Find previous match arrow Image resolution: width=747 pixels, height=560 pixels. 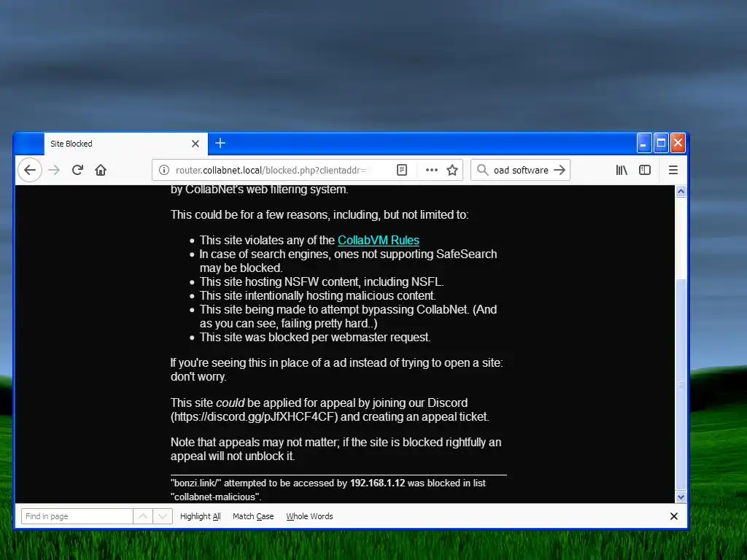[143, 516]
